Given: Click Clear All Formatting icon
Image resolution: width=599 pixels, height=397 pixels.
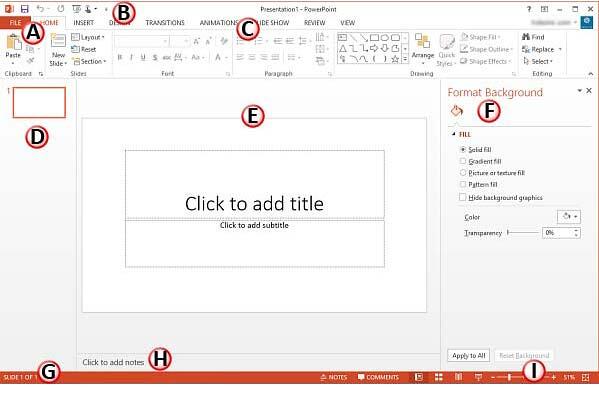Looking at the screenshot, I should coord(224,41).
